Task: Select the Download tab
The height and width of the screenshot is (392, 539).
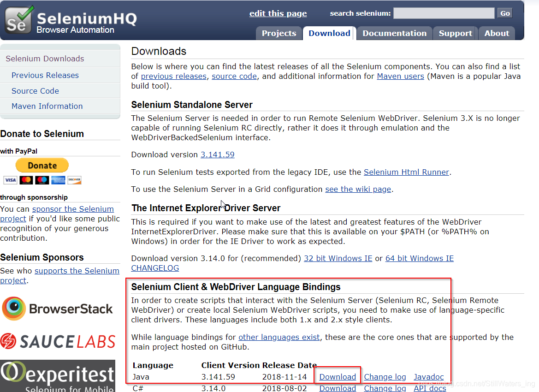Action: coord(329,33)
